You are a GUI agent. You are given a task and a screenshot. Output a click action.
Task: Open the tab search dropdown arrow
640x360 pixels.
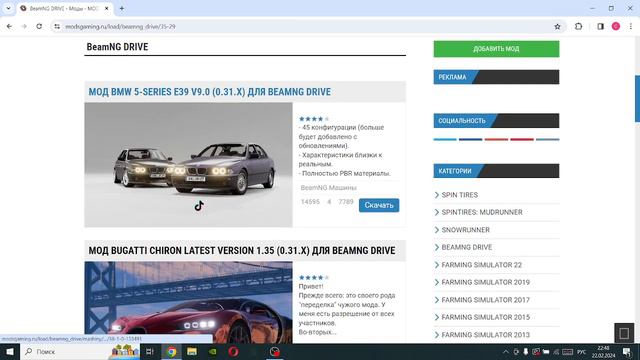tap(8, 8)
